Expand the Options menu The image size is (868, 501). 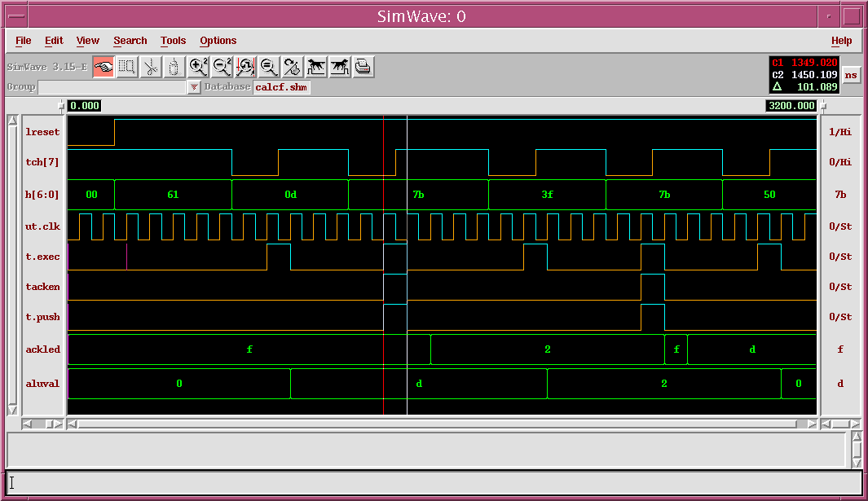pyautogui.click(x=218, y=41)
